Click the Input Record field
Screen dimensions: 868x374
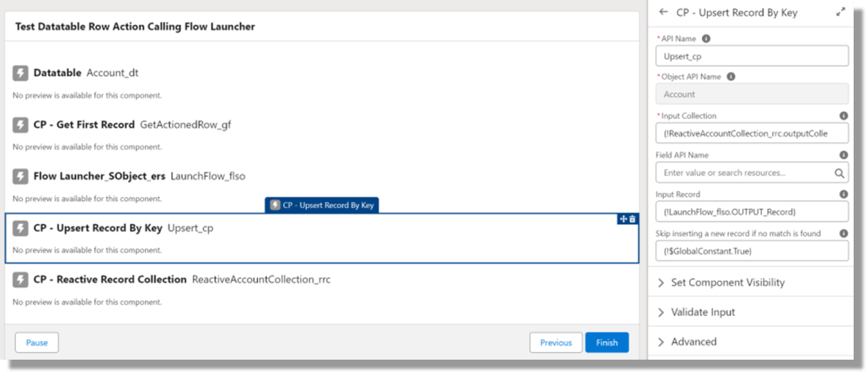coord(752,211)
